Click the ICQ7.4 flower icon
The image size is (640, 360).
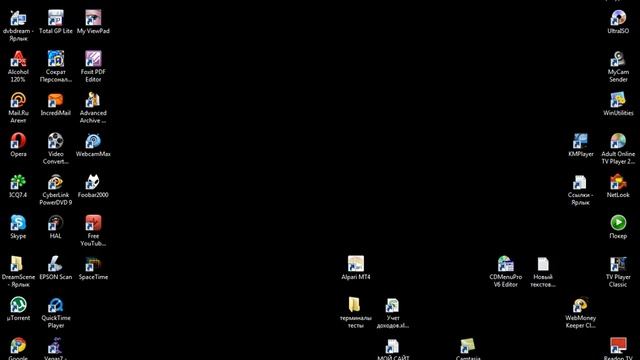[x=18, y=182]
